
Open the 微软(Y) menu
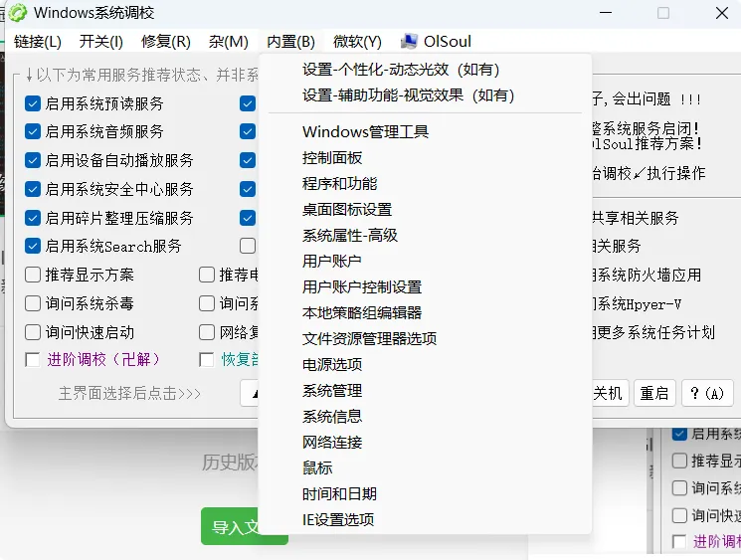click(357, 42)
